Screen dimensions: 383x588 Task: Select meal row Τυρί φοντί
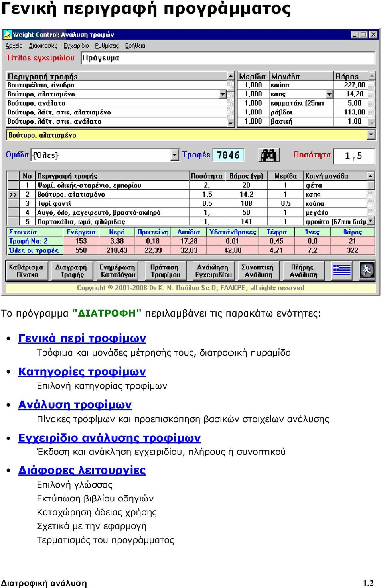pos(187,203)
